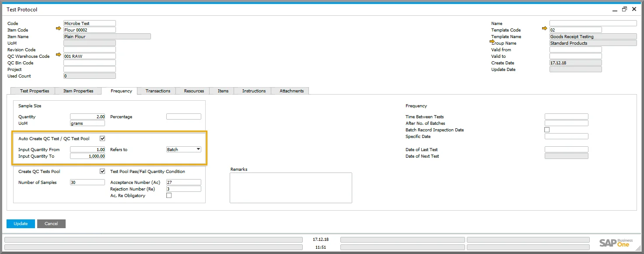Click the SAP Business One logo
The image size is (644, 254).
tap(616, 243)
